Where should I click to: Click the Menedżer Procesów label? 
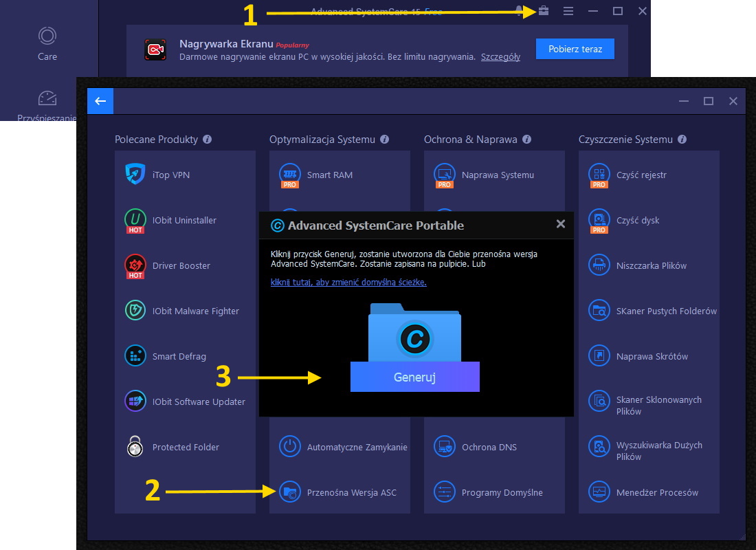[x=657, y=492]
